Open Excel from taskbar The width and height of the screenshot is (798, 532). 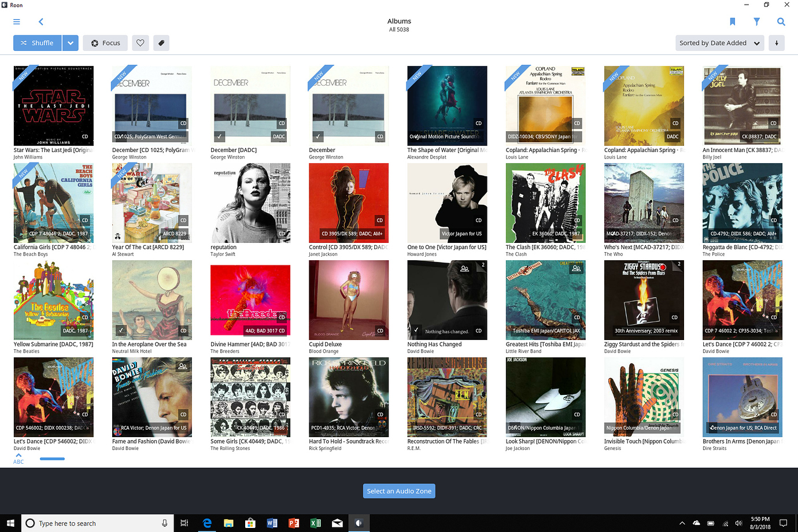click(x=316, y=523)
